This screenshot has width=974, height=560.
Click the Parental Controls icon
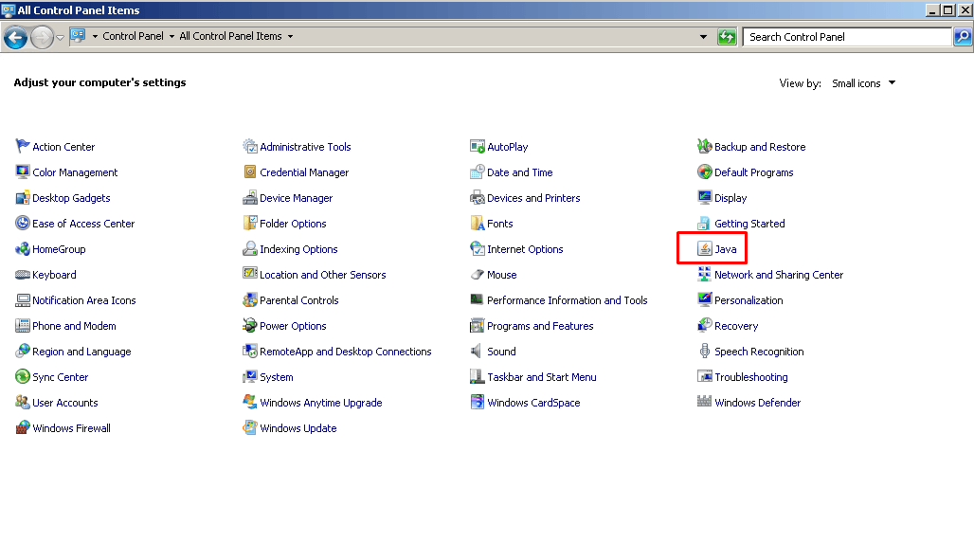coord(250,299)
